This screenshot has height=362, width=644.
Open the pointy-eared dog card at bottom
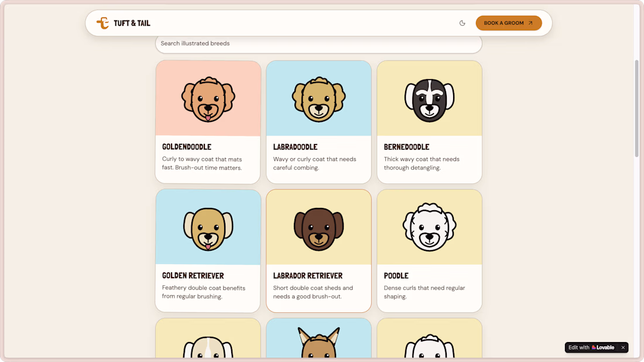[318, 338]
